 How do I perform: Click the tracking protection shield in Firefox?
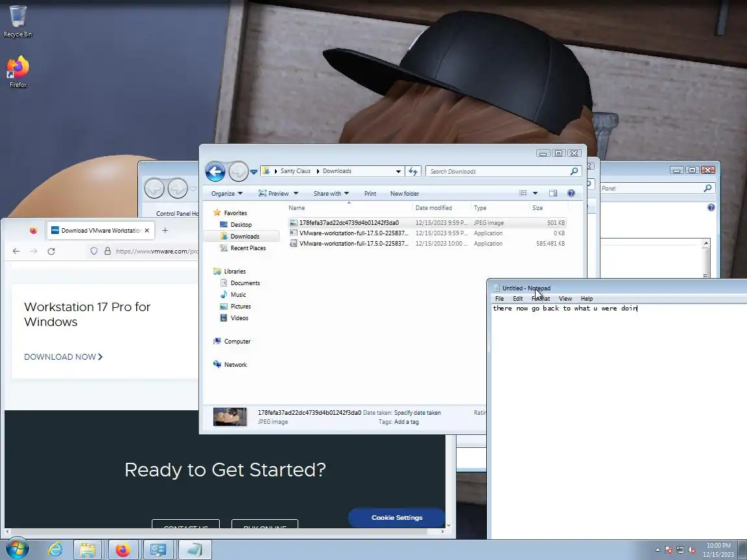(94, 251)
